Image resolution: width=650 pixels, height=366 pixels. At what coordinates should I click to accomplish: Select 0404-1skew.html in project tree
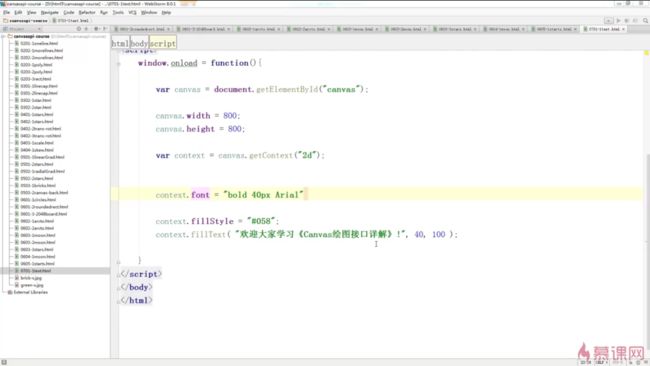pyautogui.click(x=37, y=150)
